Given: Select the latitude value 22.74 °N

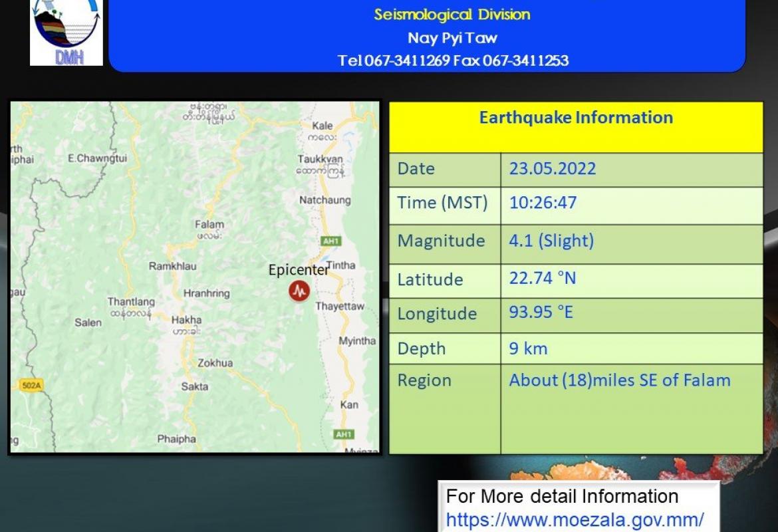Looking at the screenshot, I should pyautogui.click(x=543, y=278).
